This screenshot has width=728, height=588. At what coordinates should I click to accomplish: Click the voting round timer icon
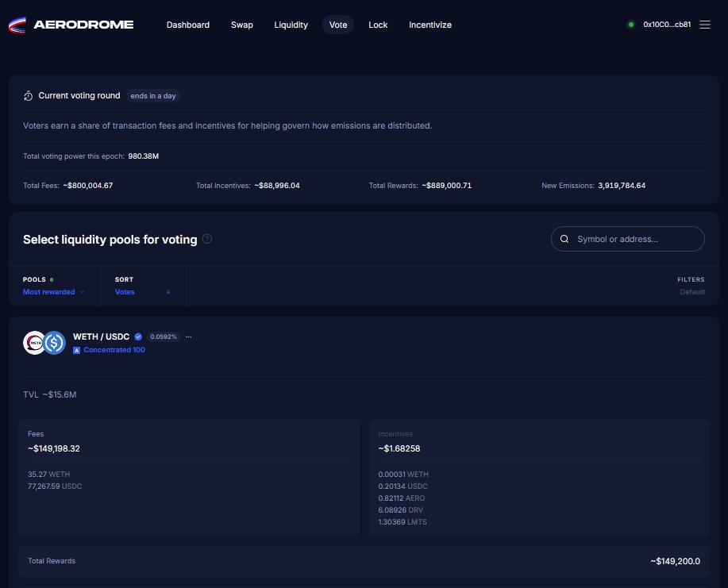point(29,96)
